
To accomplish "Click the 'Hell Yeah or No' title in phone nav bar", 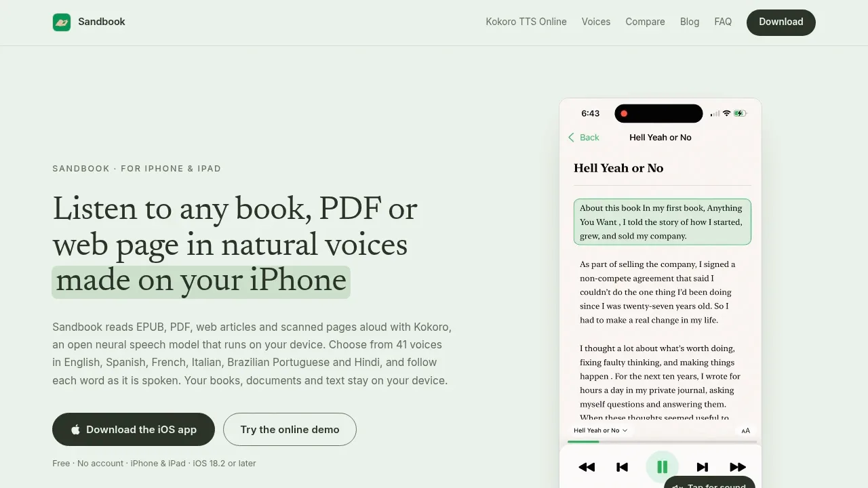I will (x=660, y=138).
